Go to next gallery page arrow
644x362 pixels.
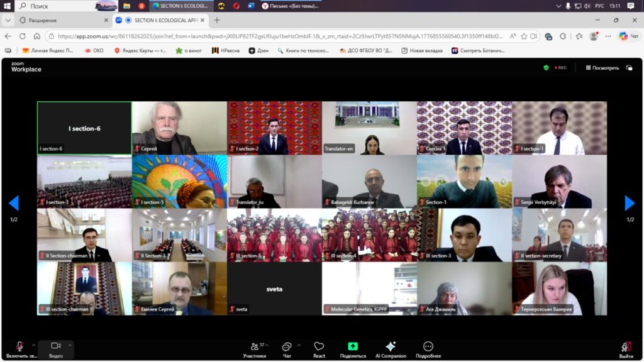point(630,203)
